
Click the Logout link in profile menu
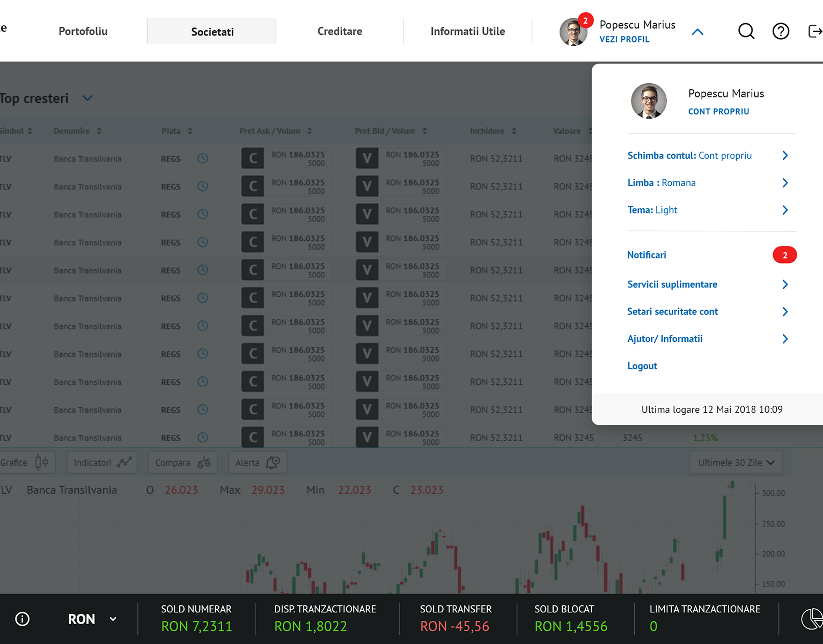(642, 366)
